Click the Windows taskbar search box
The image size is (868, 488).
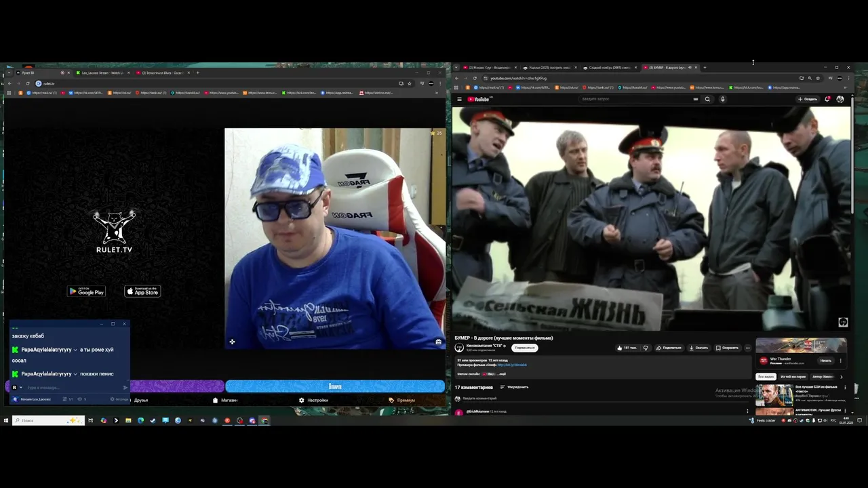[48, 420]
